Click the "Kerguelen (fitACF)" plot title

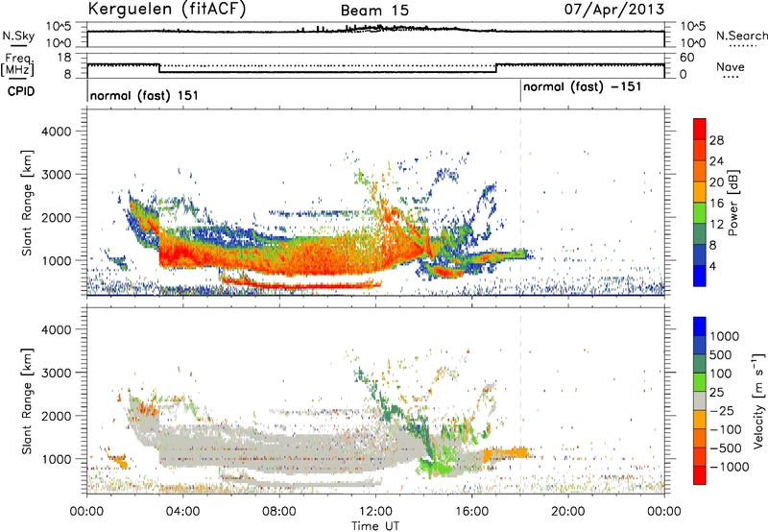(x=167, y=9)
